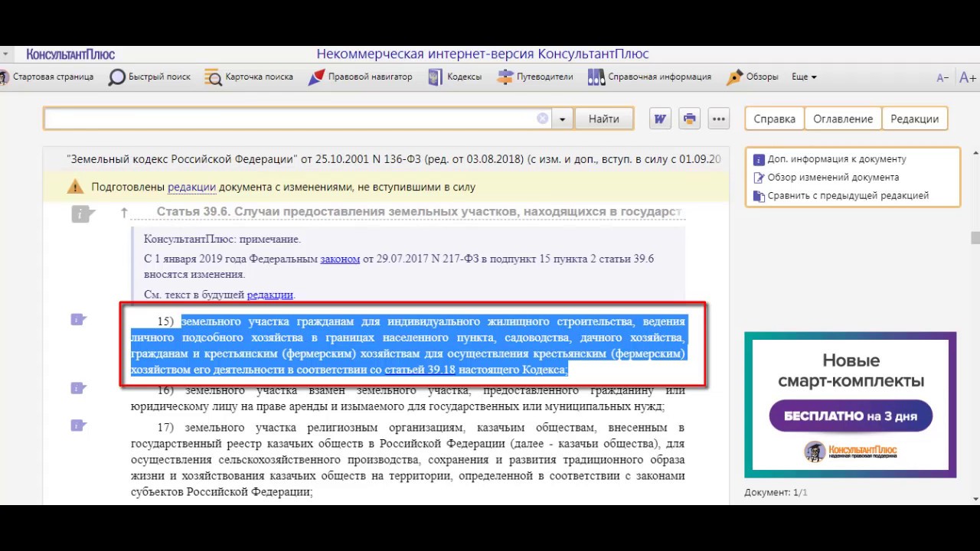The height and width of the screenshot is (551, 980).
Task: Open Доп. информация к документу link
Action: click(837, 159)
